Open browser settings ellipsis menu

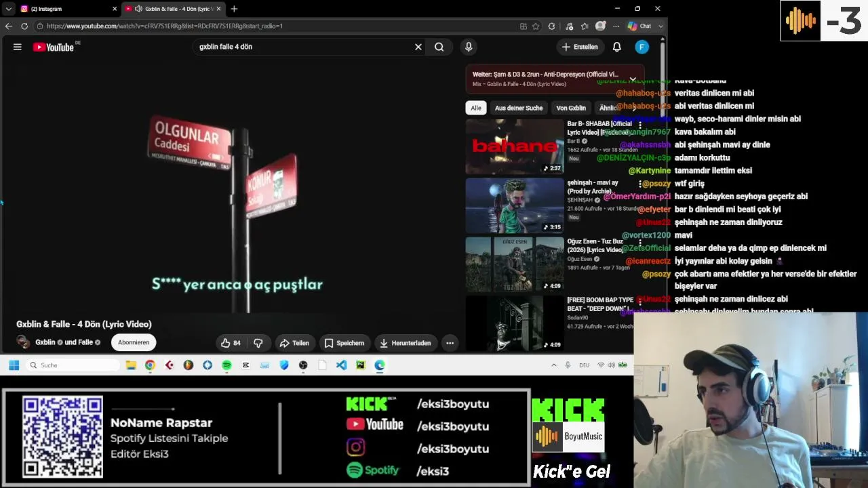click(x=616, y=26)
